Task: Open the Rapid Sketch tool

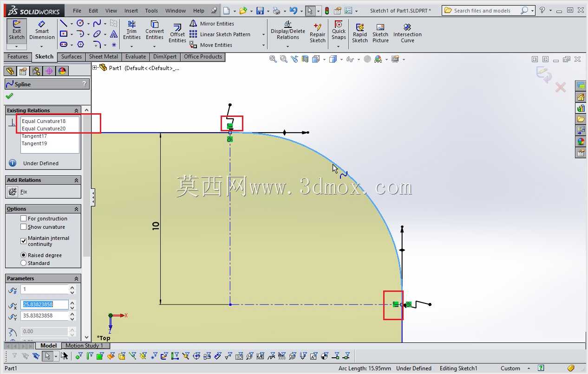Action: point(360,33)
